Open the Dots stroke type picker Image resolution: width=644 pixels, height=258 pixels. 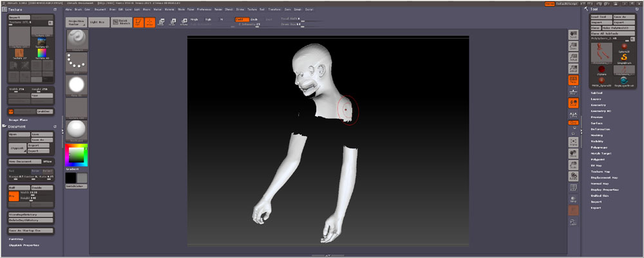point(77,63)
